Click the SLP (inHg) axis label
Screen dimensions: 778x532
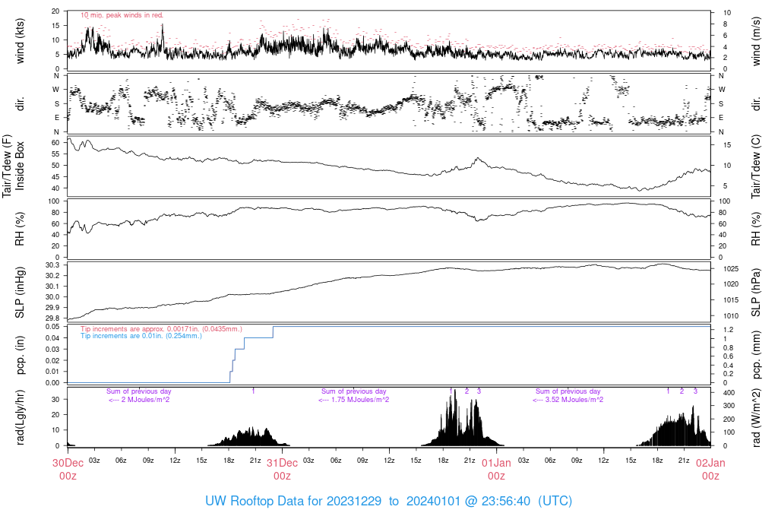pos(21,293)
